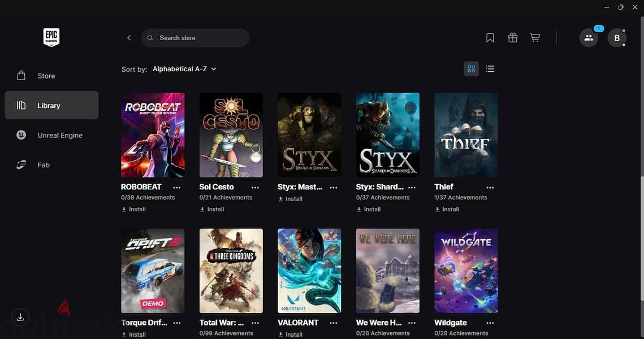
Task: Open the Wildgate cover thumbnail
Action: [466, 271]
